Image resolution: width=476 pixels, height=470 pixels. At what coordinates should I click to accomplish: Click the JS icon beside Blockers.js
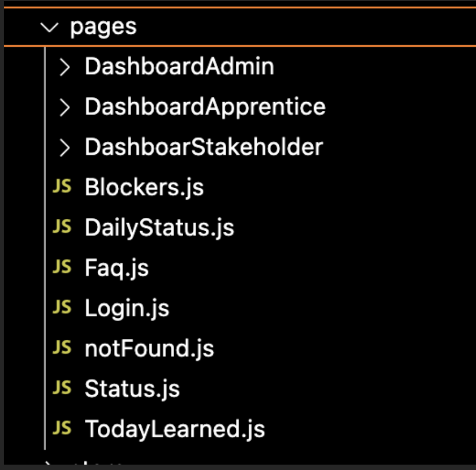tap(62, 187)
